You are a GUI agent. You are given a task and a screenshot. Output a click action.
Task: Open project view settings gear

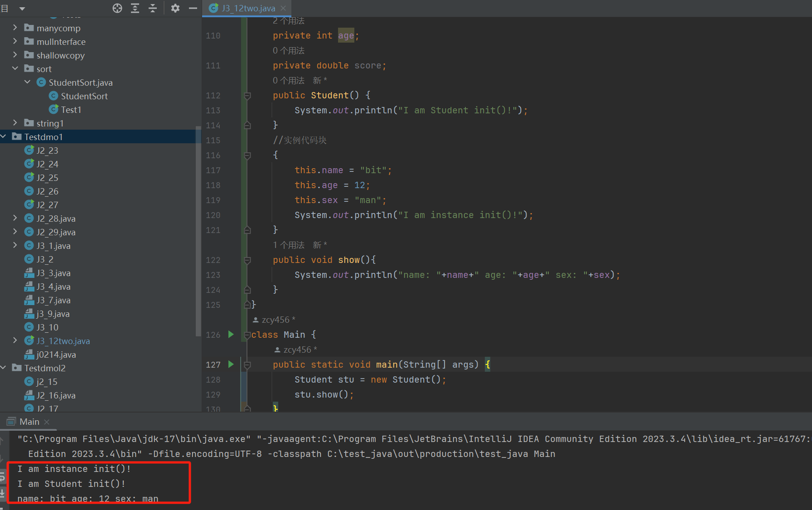tap(175, 8)
